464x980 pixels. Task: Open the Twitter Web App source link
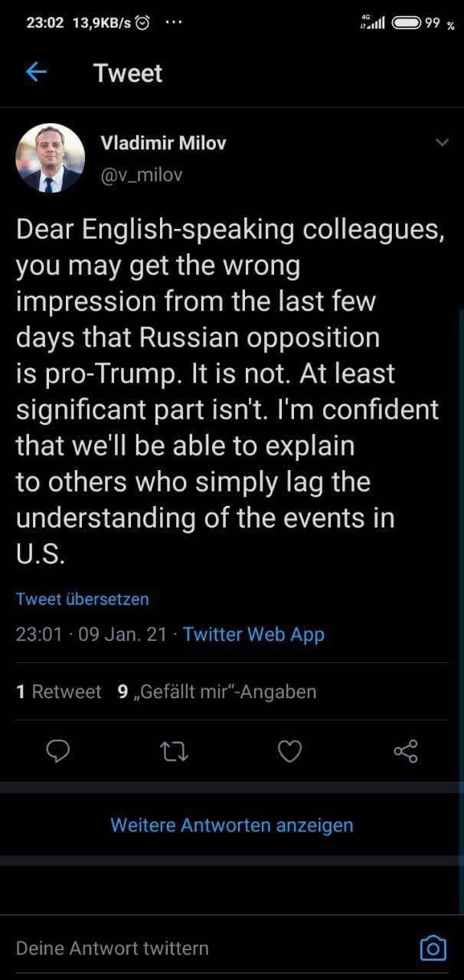[253, 634]
